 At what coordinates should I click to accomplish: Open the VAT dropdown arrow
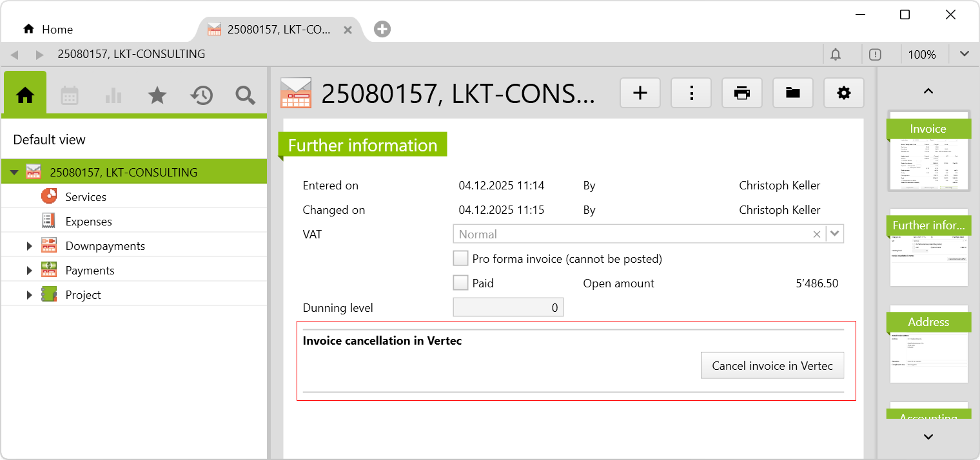835,235
